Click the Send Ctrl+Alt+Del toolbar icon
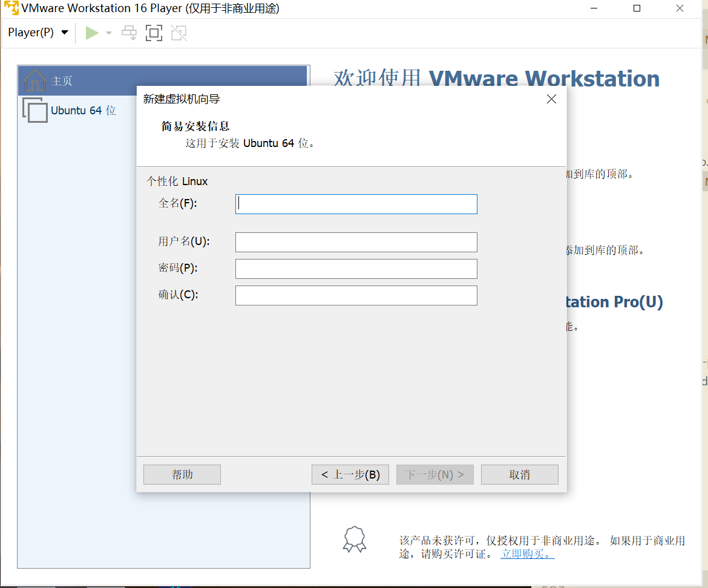Image resolution: width=708 pixels, height=588 pixels. (x=129, y=33)
